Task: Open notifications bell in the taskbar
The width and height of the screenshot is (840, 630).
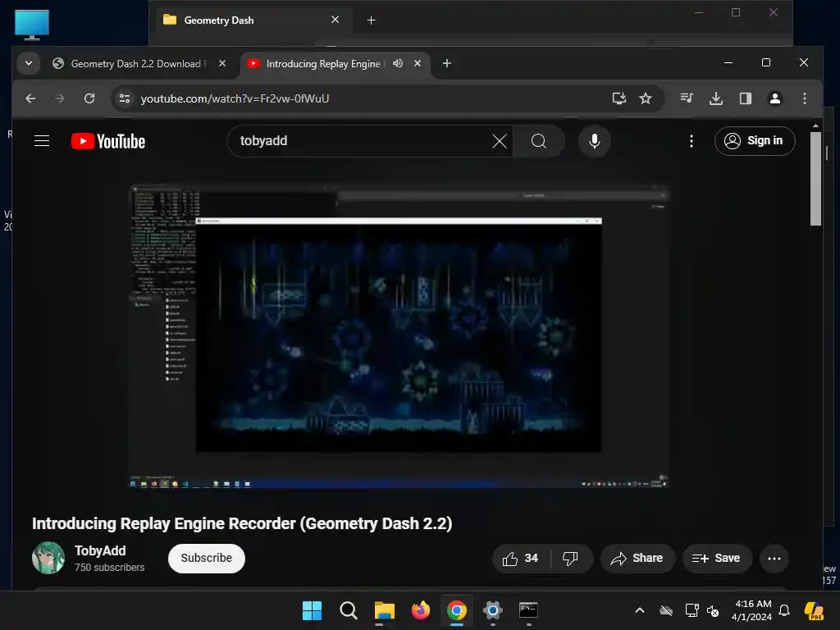Action: [784, 610]
